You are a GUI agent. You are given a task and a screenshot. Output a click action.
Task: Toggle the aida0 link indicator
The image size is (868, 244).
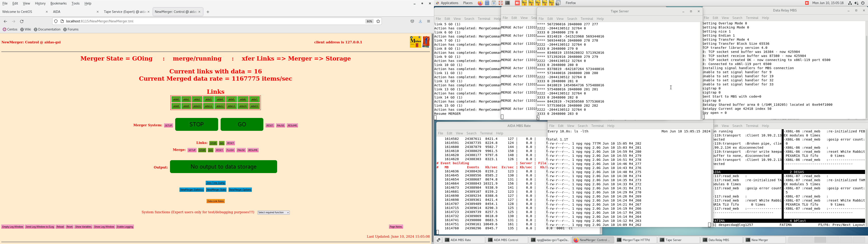tap(176, 99)
